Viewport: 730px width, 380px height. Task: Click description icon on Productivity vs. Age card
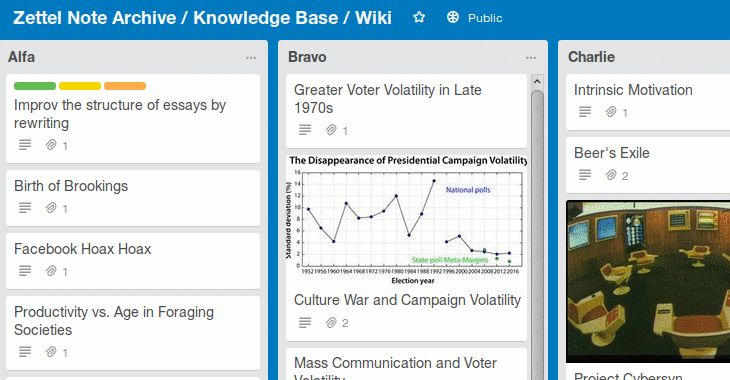(25, 352)
